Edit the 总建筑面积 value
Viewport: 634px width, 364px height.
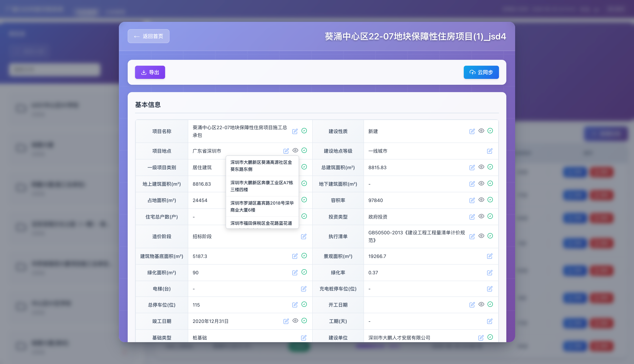(x=472, y=167)
